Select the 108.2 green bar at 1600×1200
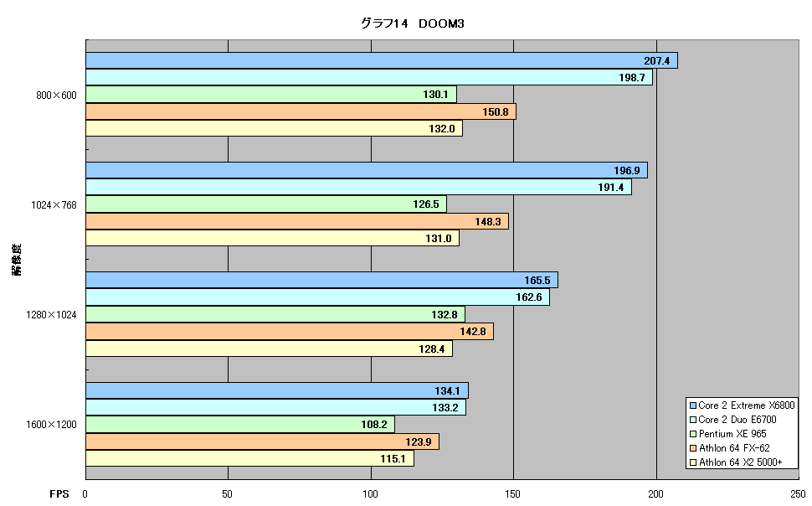 tap(240, 425)
